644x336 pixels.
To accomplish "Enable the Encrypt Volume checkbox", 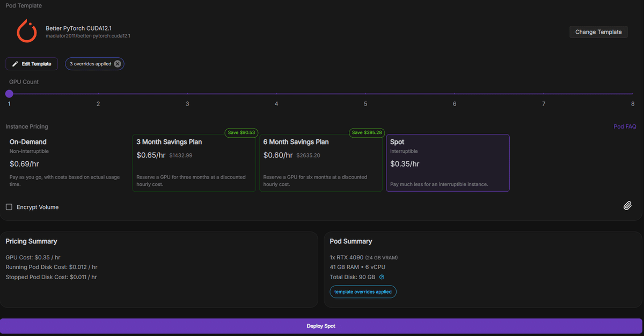I will (x=9, y=207).
